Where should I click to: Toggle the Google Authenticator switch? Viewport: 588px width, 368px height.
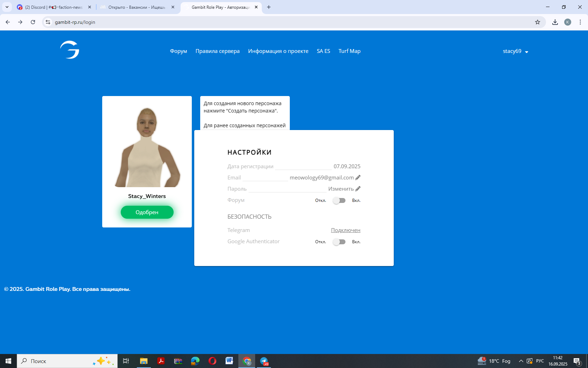point(339,242)
